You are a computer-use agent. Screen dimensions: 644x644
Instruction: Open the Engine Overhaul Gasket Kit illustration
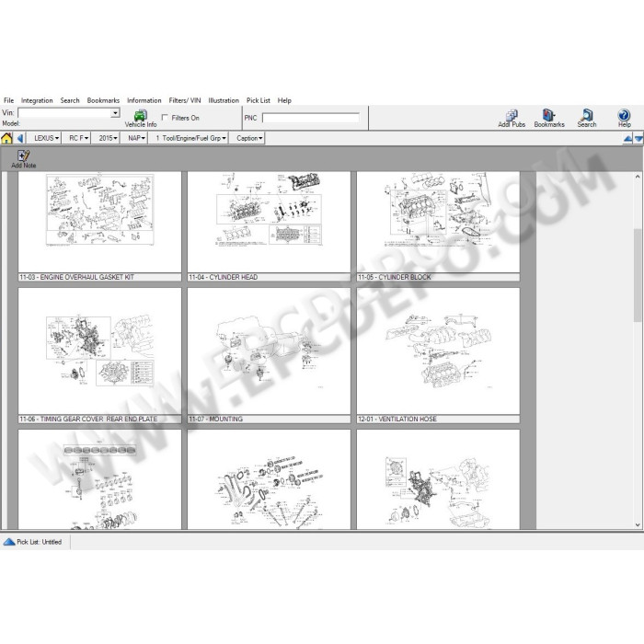pyautogui.click(x=99, y=222)
